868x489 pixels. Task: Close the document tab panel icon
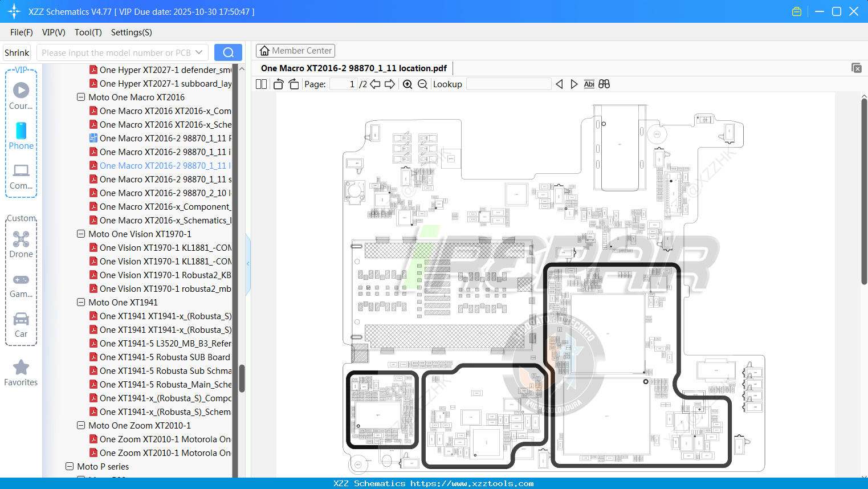[x=857, y=68]
